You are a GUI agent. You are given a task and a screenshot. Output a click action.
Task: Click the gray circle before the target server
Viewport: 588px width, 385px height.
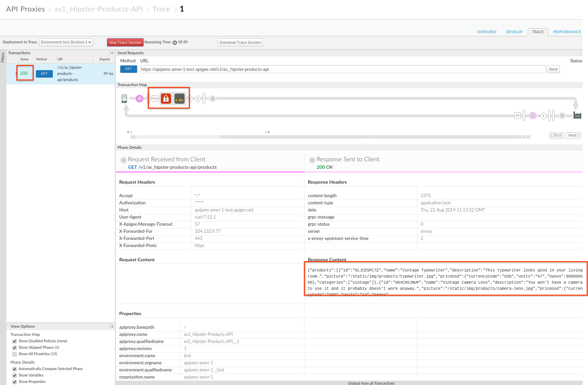562,116
